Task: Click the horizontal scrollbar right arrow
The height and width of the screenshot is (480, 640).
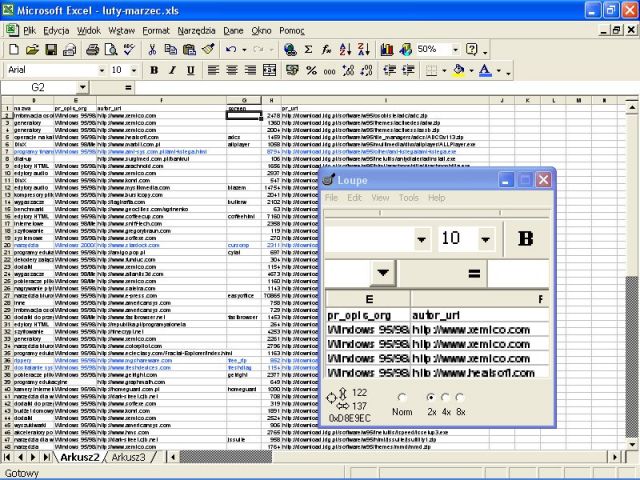Action: (x=615, y=457)
